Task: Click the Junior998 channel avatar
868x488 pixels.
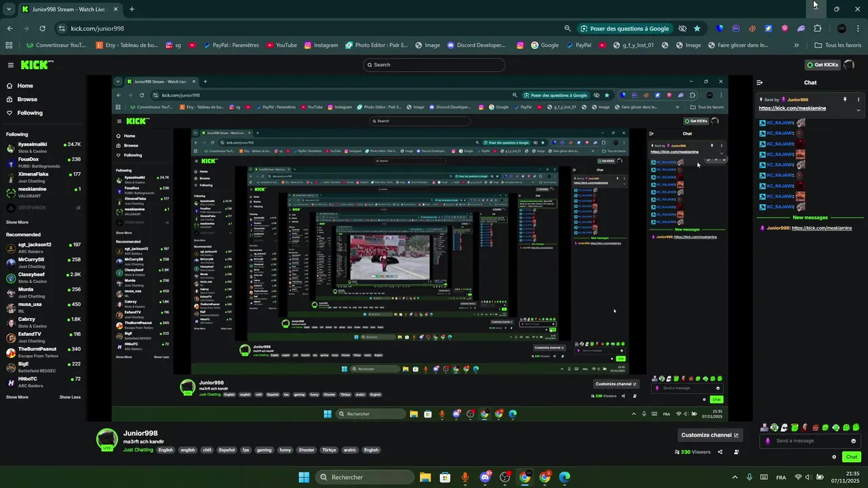Action: point(107,440)
